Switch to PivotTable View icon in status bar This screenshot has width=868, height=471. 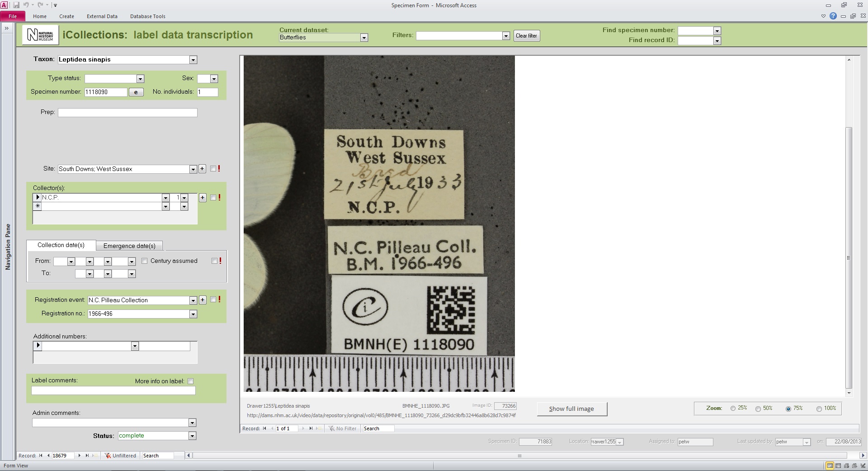pos(846,466)
